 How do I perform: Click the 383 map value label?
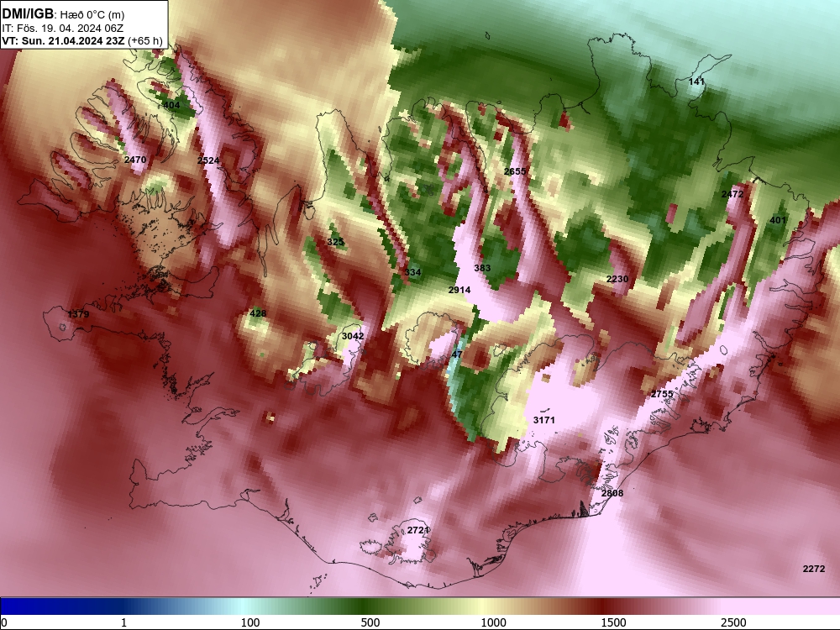[482, 268]
